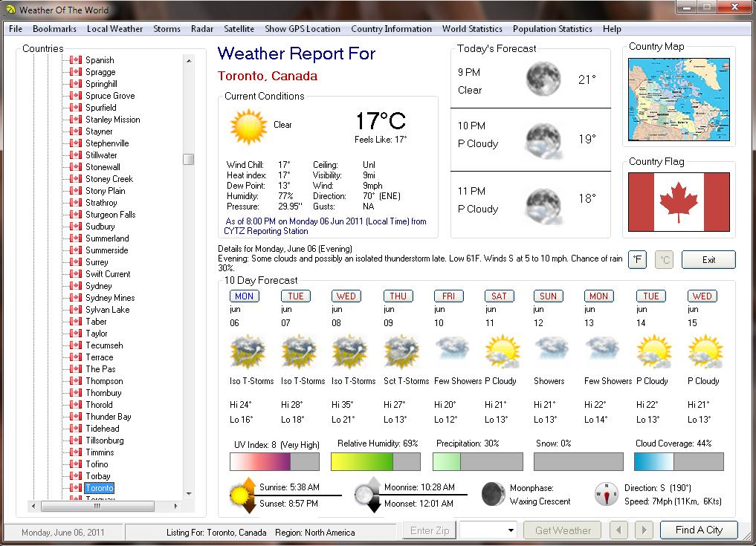The height and width of the screenshot is (546, 756).
Task: Click the wind direction compass icon
Action: [607, 494]
